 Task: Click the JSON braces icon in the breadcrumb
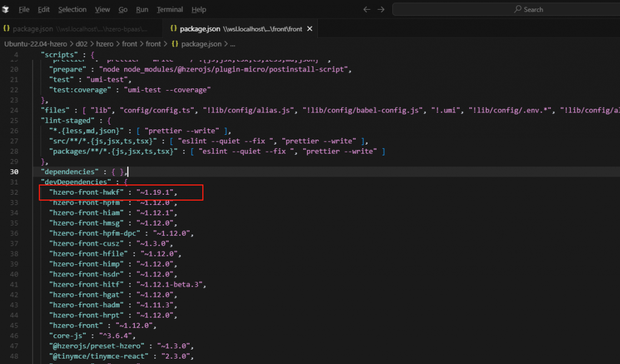coord(175,44)
